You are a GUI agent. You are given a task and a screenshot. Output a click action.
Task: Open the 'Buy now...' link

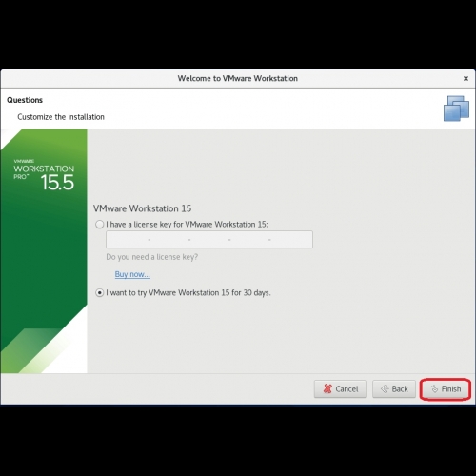(132, 274)
